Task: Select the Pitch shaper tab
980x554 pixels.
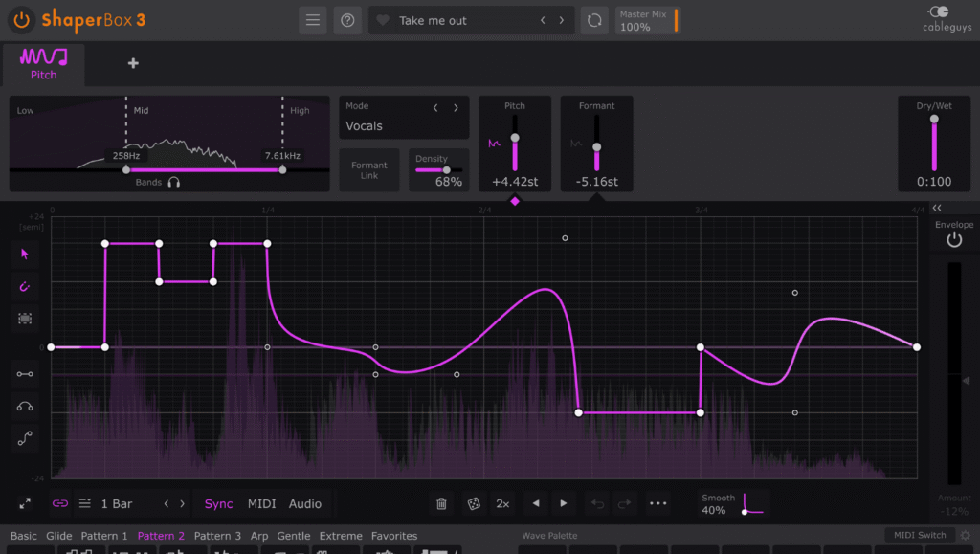Action: [x=43, y=64]
